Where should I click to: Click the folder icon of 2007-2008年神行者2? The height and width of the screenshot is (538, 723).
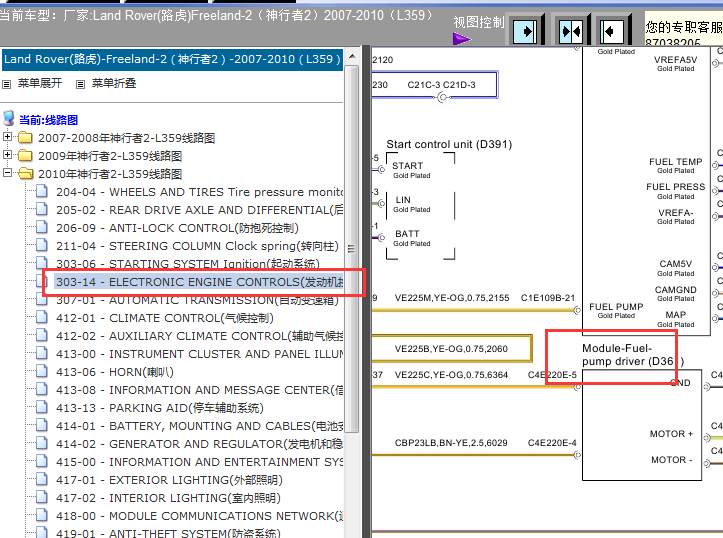pos(25,137)
